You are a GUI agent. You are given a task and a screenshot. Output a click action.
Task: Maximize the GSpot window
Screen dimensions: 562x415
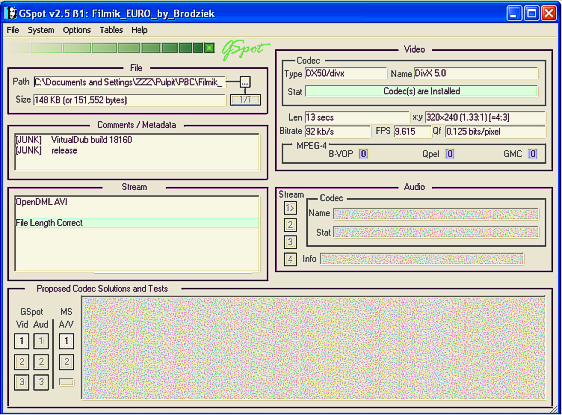point(532,14)
